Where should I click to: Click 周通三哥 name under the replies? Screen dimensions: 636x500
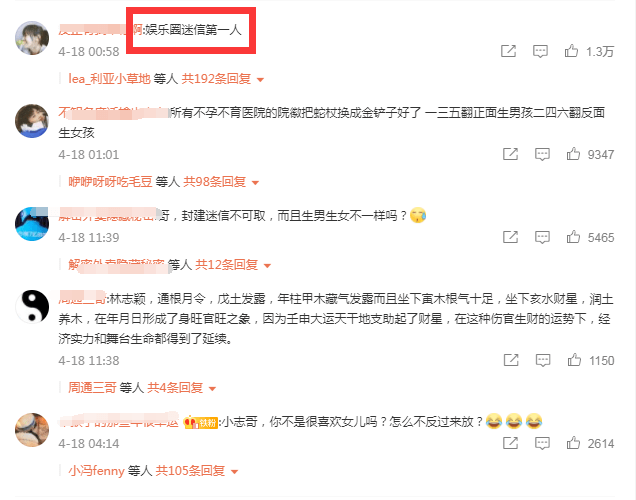pyautogui.click(x=92, y=388)
